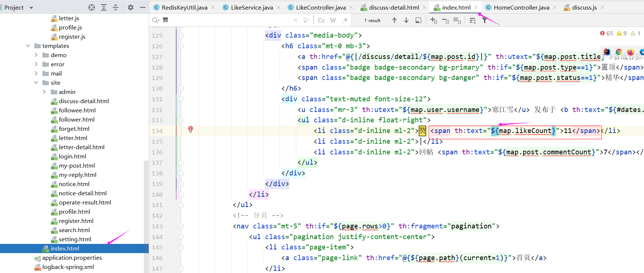The height and width of the screenshot is (273, 644).
Task: Open operate-result.html in project tree
Action: (x=85, y=202)
